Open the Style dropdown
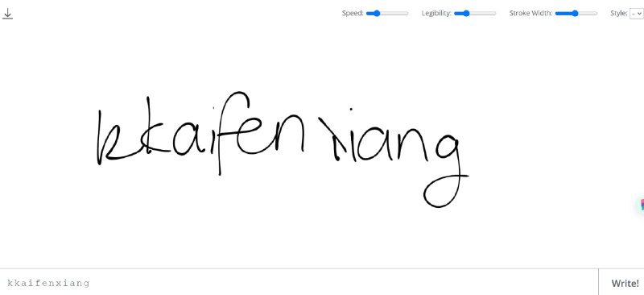The width and height of the screenshot is (644, 295). coord(636,14)
